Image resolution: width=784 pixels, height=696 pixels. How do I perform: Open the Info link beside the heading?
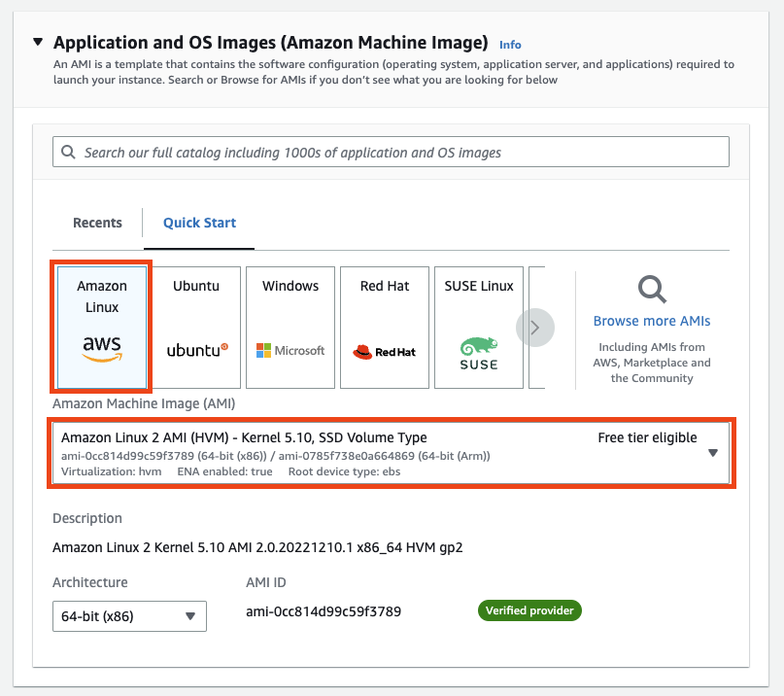pos(510,45)
